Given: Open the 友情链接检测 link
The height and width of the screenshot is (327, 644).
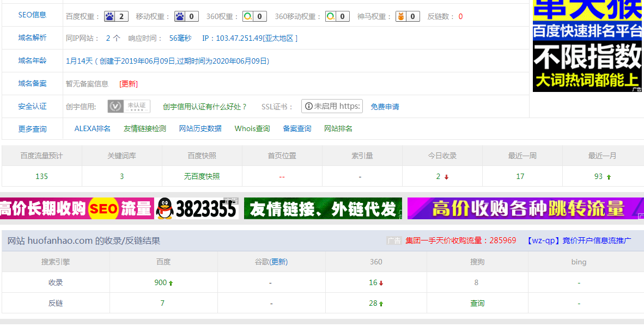Looking at the screenshot, I should pyautogui.click(x=144, y=128).
